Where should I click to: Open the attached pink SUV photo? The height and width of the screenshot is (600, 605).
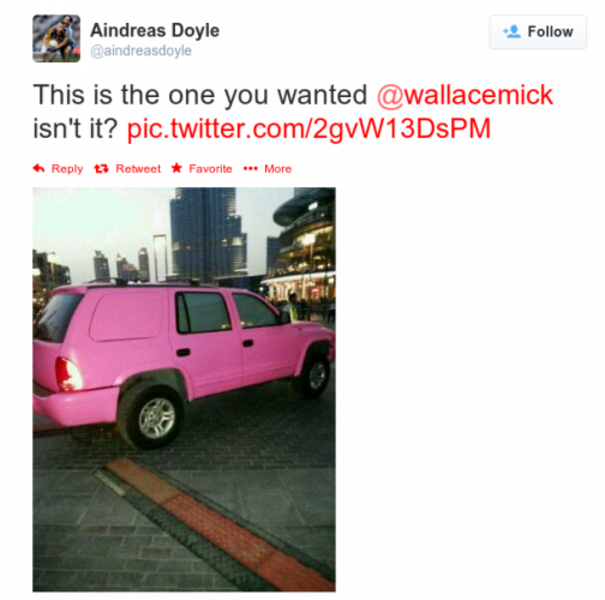point(184,389)
